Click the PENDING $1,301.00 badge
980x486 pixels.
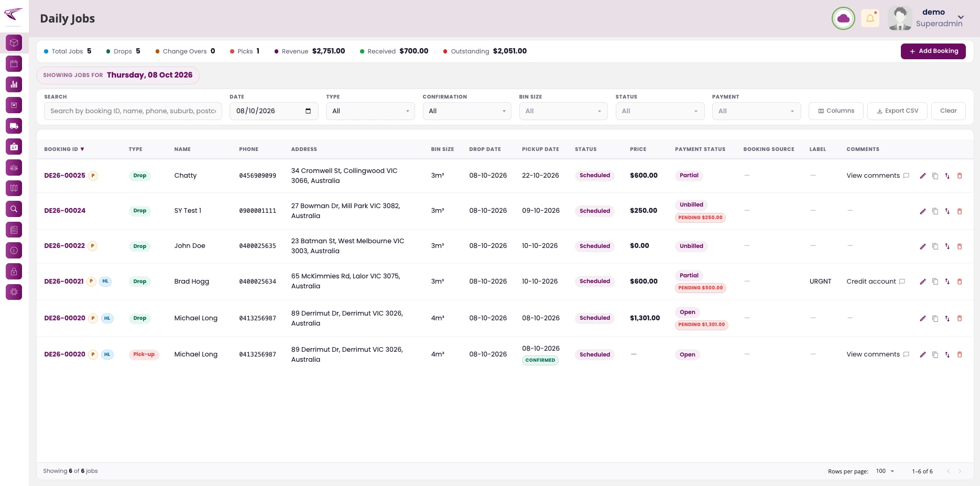click(x=701, y=325)
